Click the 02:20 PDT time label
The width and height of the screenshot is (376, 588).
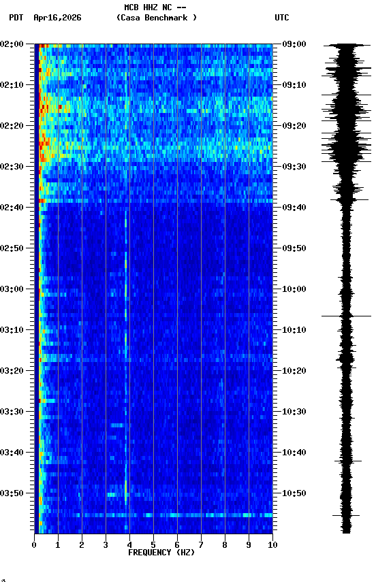coord(12,126)
